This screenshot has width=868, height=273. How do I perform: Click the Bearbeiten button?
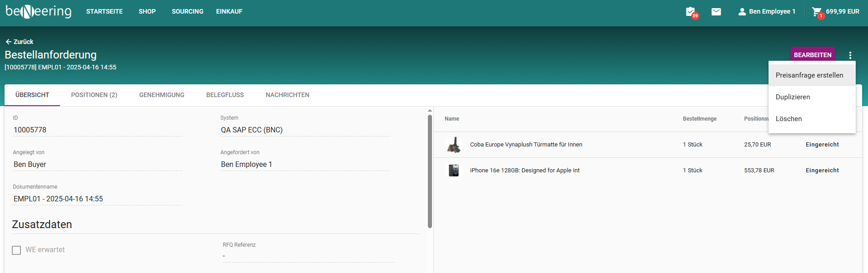pyautogui.click(x=812, y=55)
